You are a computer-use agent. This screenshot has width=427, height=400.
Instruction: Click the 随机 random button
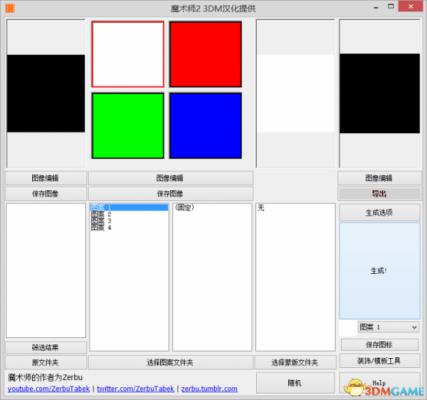[x=295, y=383]
